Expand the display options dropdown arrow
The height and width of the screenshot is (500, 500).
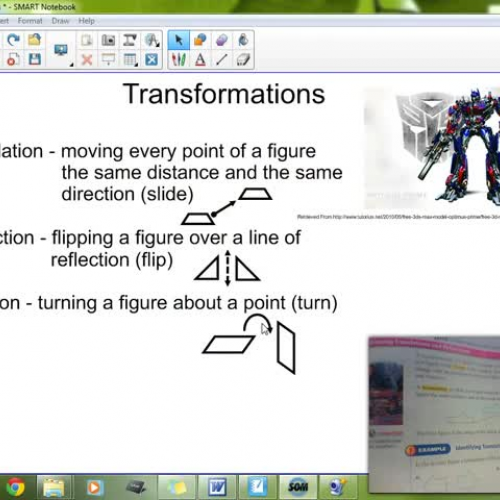click(x=71, y=64)
